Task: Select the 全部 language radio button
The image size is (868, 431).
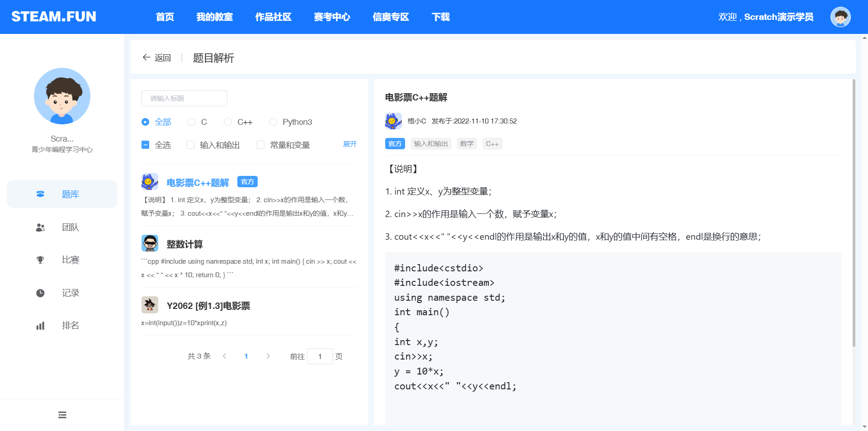Action: click(145, 122)
